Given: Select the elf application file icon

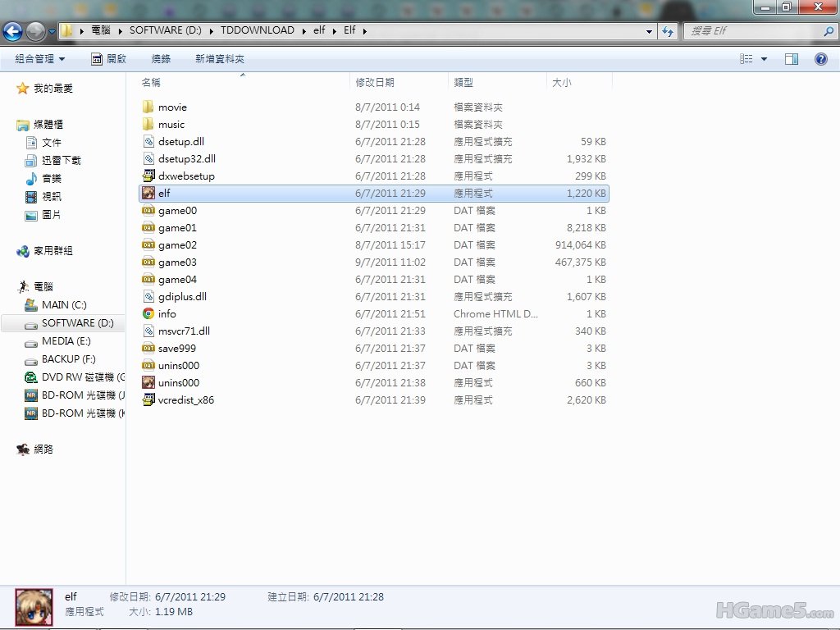Looking at the screenshot, I should point(148,193).
